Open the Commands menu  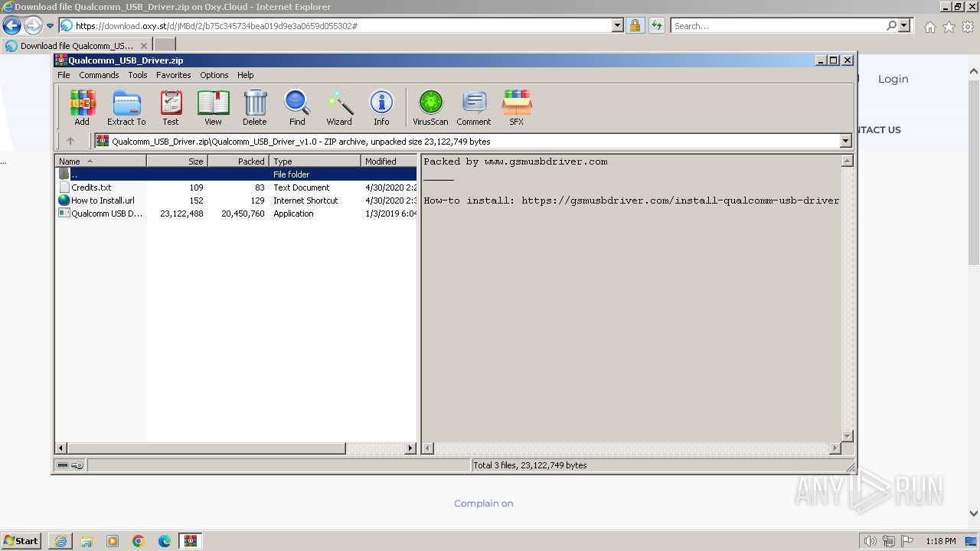(99, 75)
